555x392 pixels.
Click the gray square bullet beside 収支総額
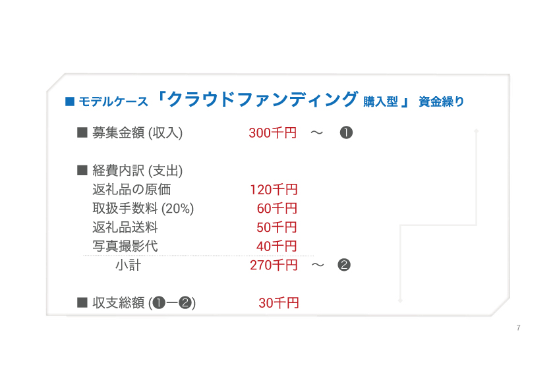click(x=82, y=303)
